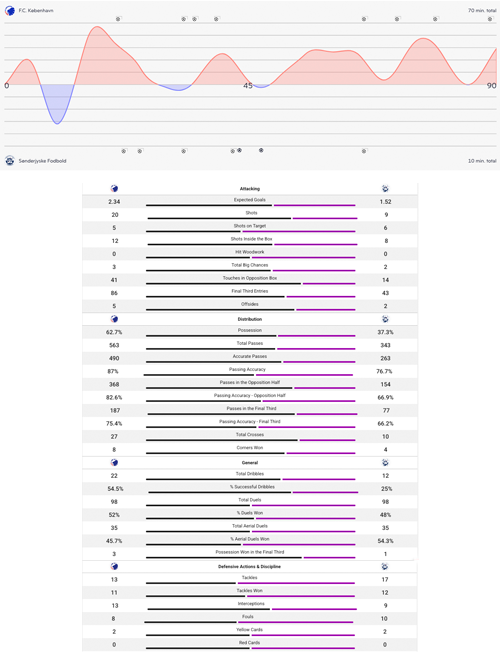
Task: Click % Aerial Duels Won value 54.3%
Action: click(x=385, y=541)
